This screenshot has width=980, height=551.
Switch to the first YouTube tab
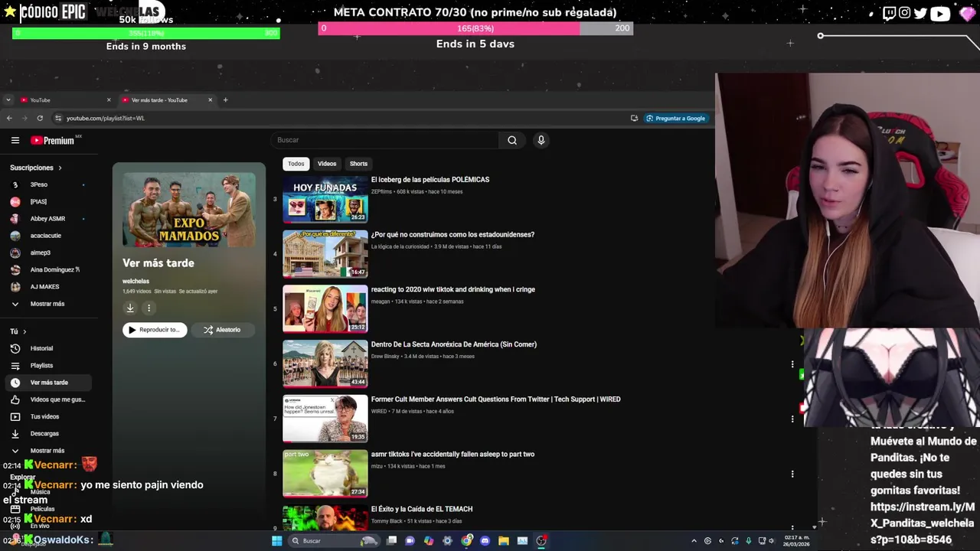(x=65, y=99)
